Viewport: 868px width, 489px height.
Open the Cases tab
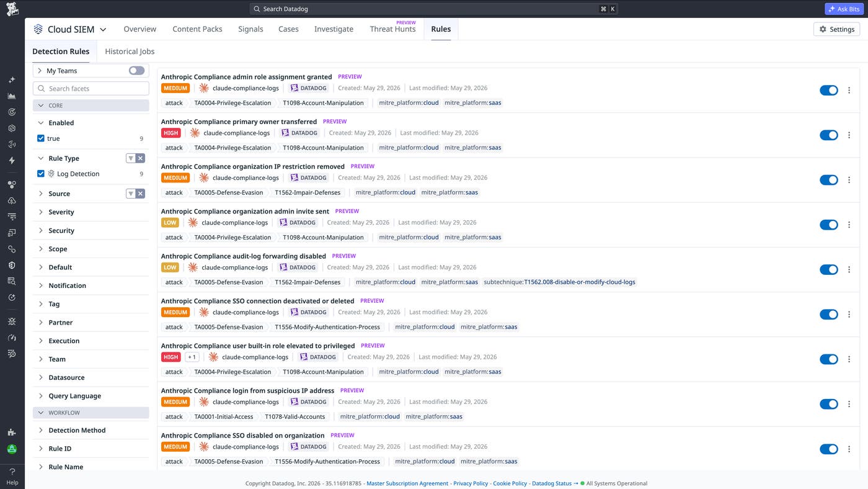point(288,29)
